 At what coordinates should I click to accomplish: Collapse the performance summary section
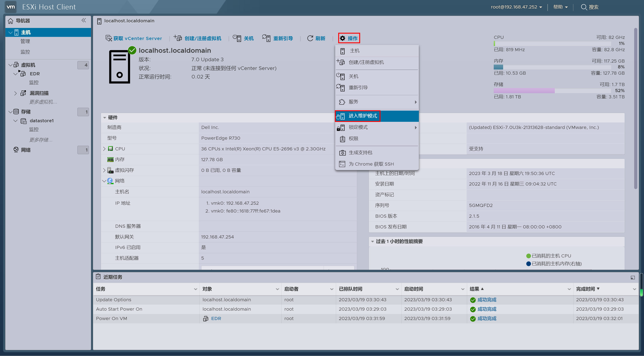pyautogui.click(x=373, y=241)
